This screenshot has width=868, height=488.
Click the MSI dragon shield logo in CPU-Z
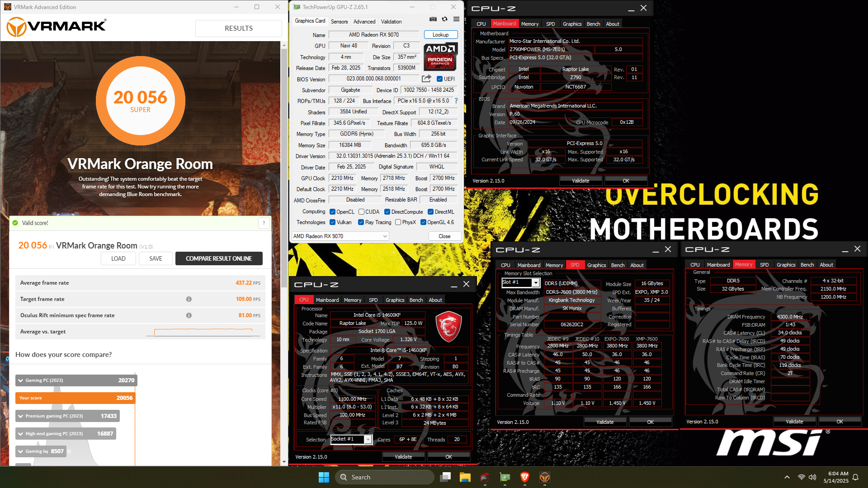(448, 327)
